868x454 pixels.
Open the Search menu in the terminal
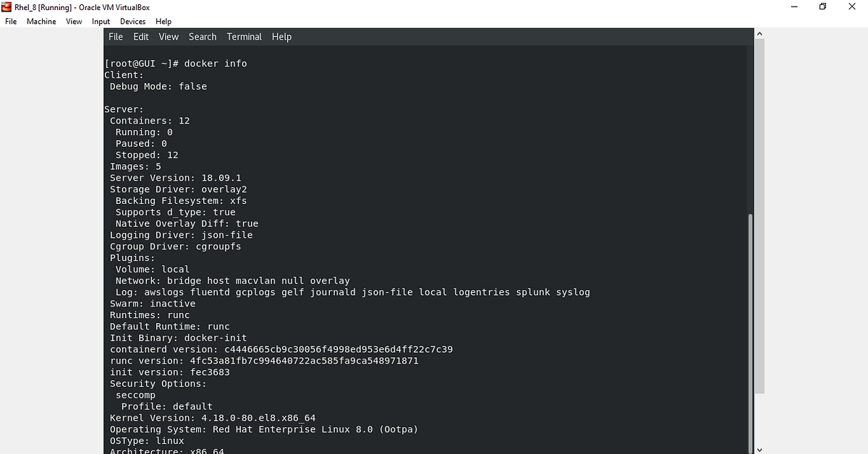click(203, 36)
